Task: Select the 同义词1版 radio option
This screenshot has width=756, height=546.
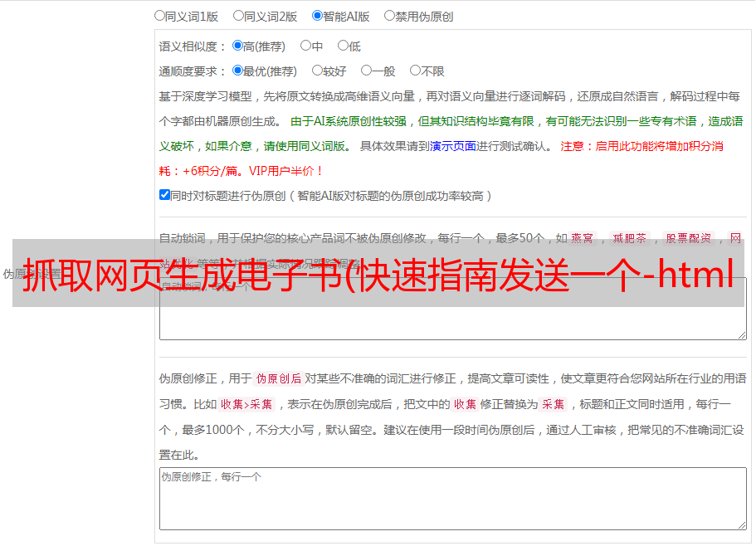Action: click(159, 16)
